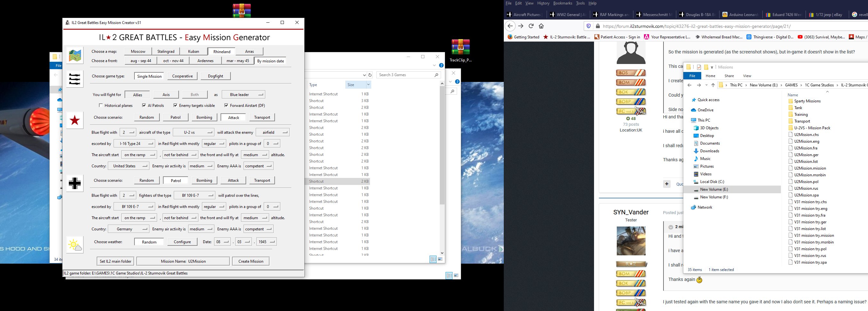Toggle Enemy targets visible checkbox
This screenshot has width=868, height=311.
click(x=175, y=106)
